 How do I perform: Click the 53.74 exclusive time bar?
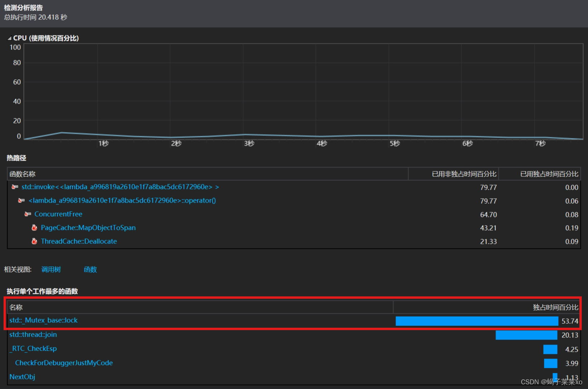pos(477,321)
